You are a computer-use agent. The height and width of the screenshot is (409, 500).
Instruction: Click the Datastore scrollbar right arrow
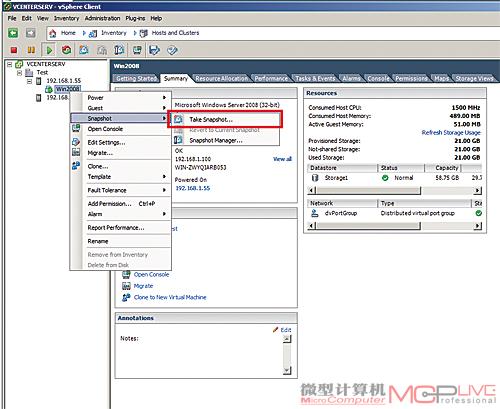[x=478, y=190]
